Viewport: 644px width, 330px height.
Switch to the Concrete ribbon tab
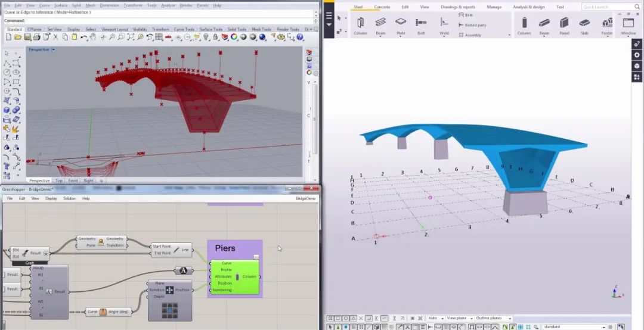382,7
